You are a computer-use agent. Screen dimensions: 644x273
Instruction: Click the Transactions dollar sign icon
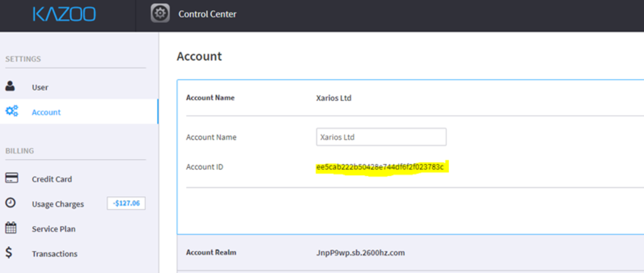click(x=9, y=253)
